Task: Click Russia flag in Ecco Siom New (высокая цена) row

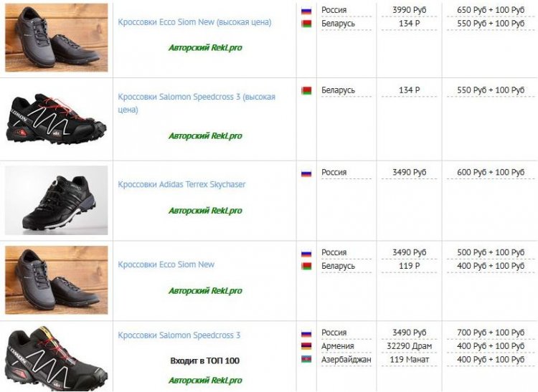Action: (x=306, y=10)
